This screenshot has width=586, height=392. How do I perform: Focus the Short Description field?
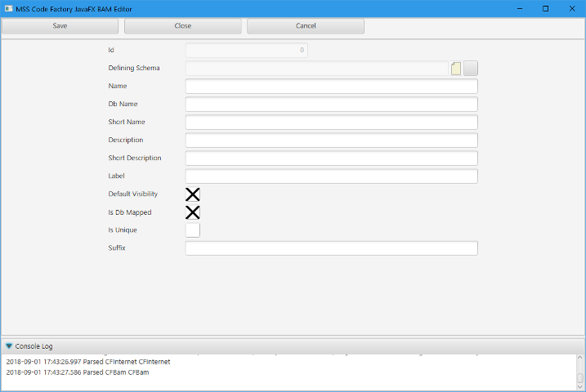331,158
